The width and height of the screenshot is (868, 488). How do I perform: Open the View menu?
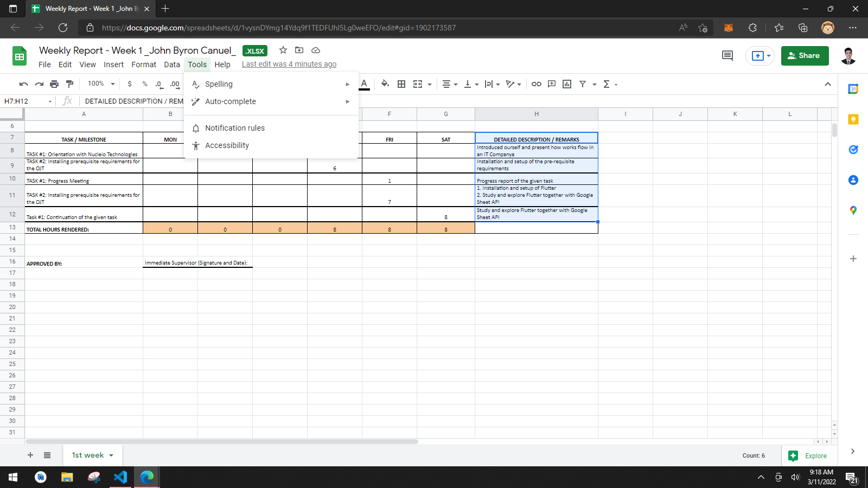87,65
